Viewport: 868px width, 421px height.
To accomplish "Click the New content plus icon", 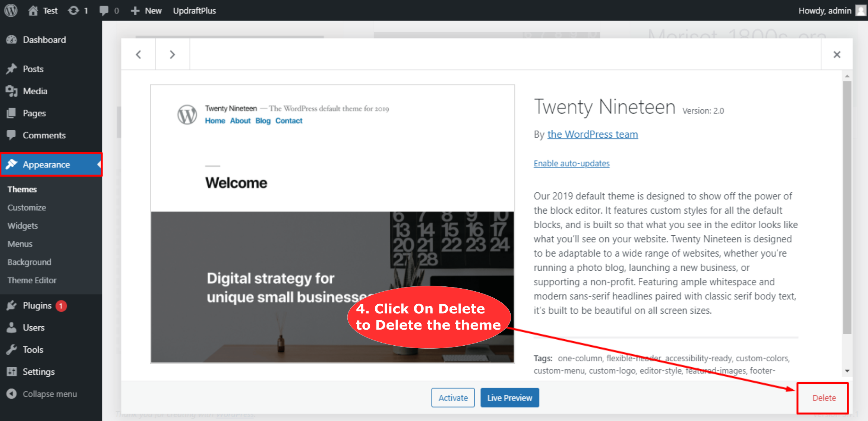I will pos(135,10).
